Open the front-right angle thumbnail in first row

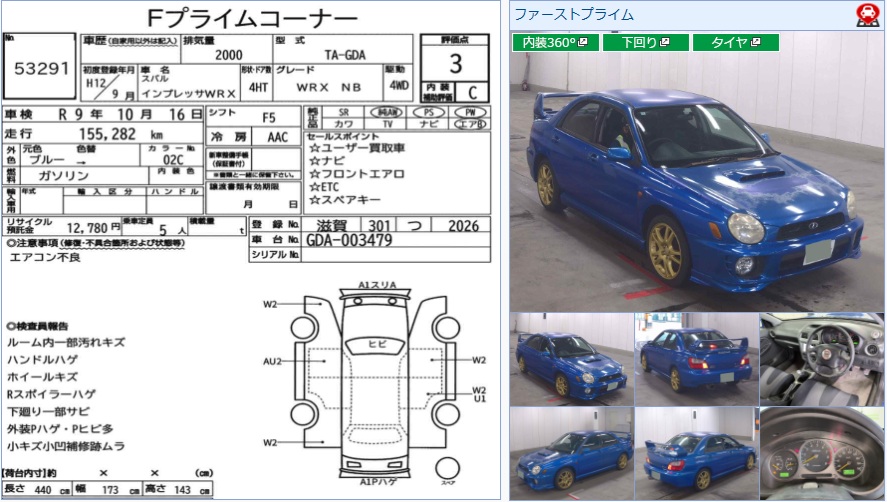[571, 359]
